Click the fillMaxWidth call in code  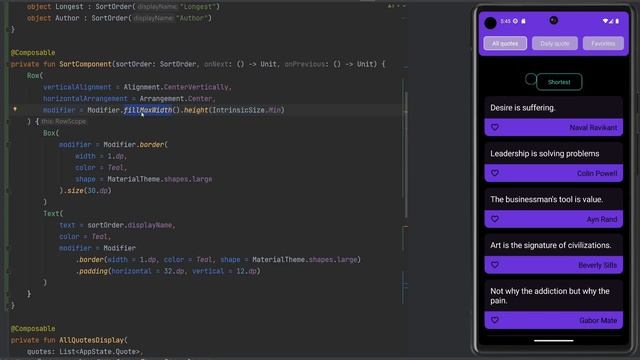[148, 110]
